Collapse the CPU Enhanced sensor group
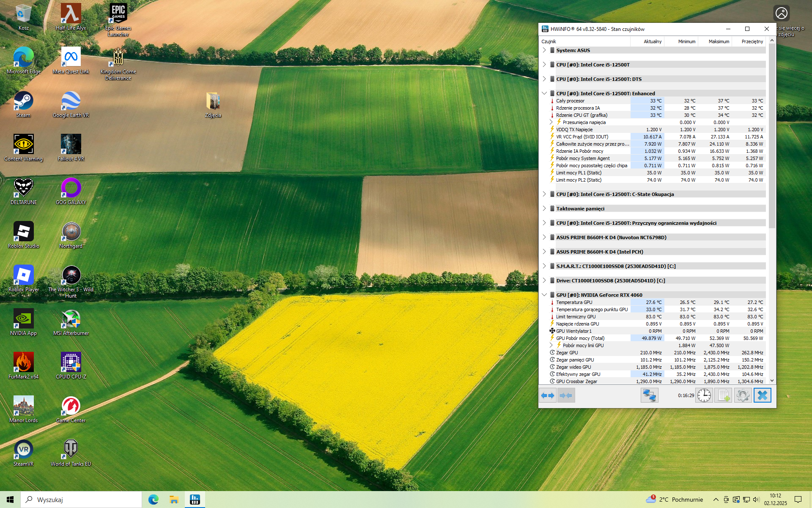This screenshot has height=508, width=812. [x=545, y=94]
